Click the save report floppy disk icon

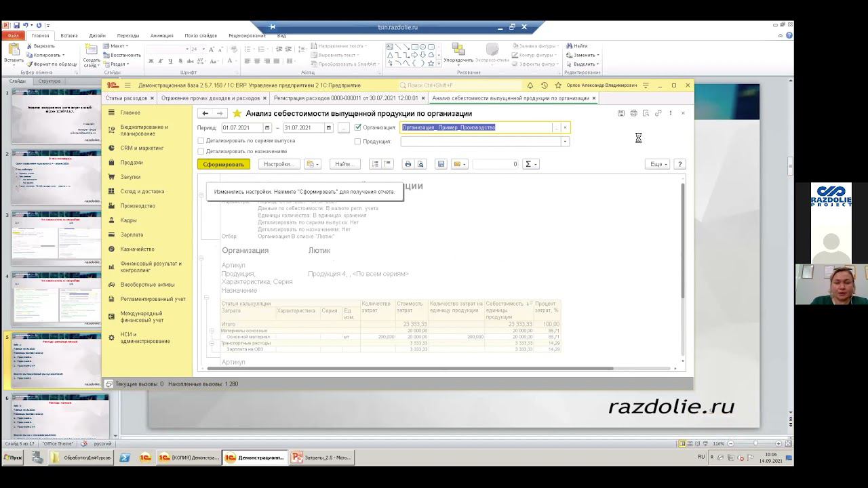(441, 164)
